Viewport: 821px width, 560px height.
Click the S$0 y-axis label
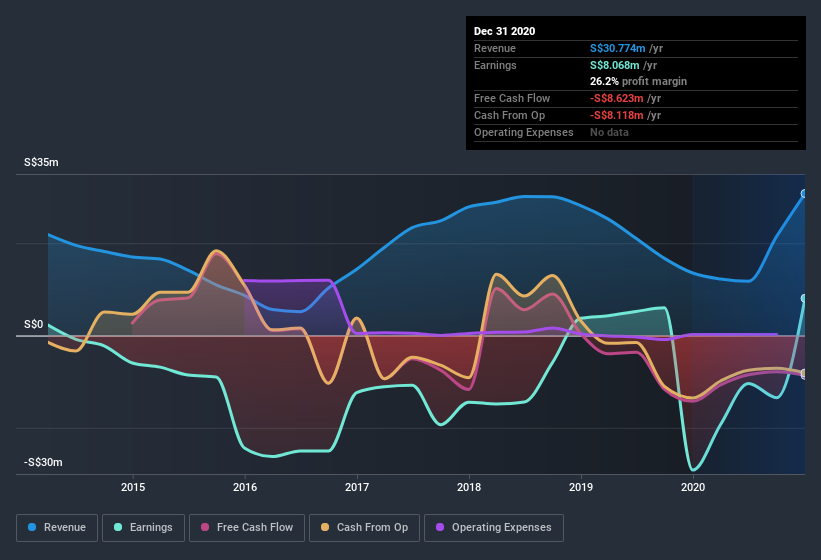point(34,324)
